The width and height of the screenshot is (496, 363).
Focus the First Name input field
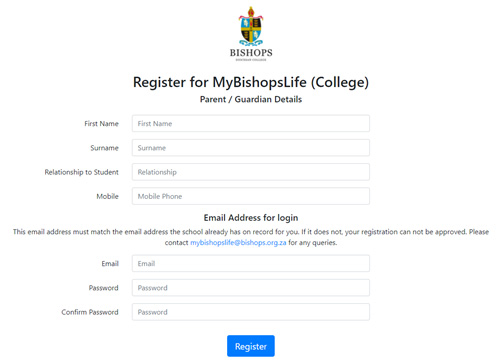coord(251,123)
